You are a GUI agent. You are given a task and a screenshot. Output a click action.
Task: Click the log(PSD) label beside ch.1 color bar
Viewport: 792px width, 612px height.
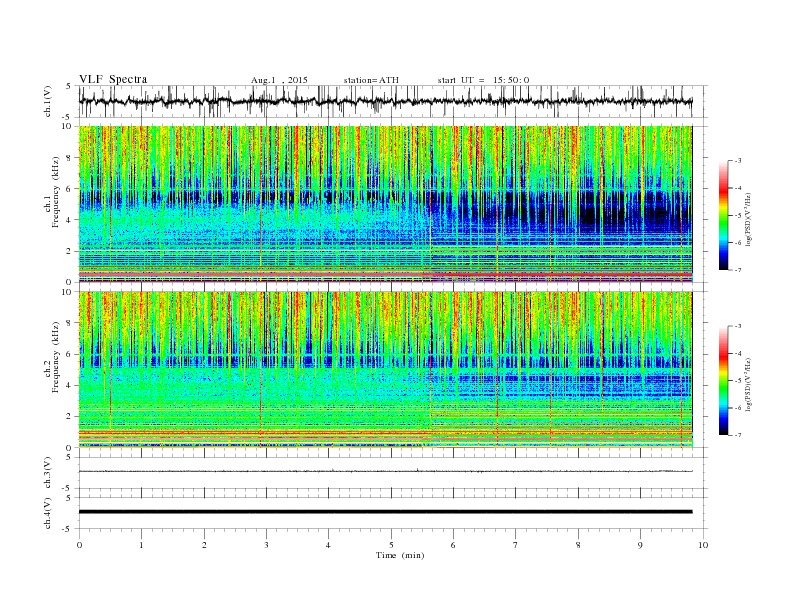(x=751, y=218)
